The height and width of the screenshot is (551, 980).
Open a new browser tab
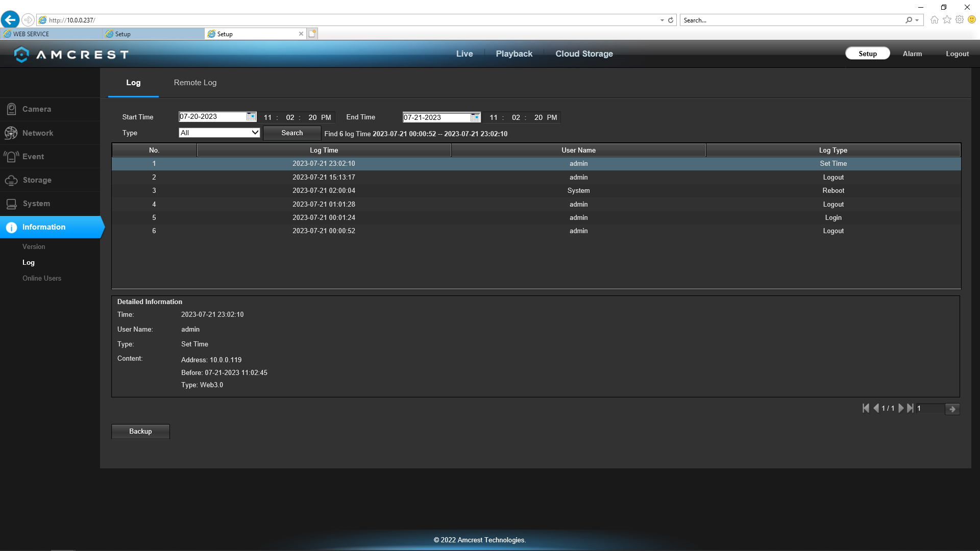click(x=312, y=34)
